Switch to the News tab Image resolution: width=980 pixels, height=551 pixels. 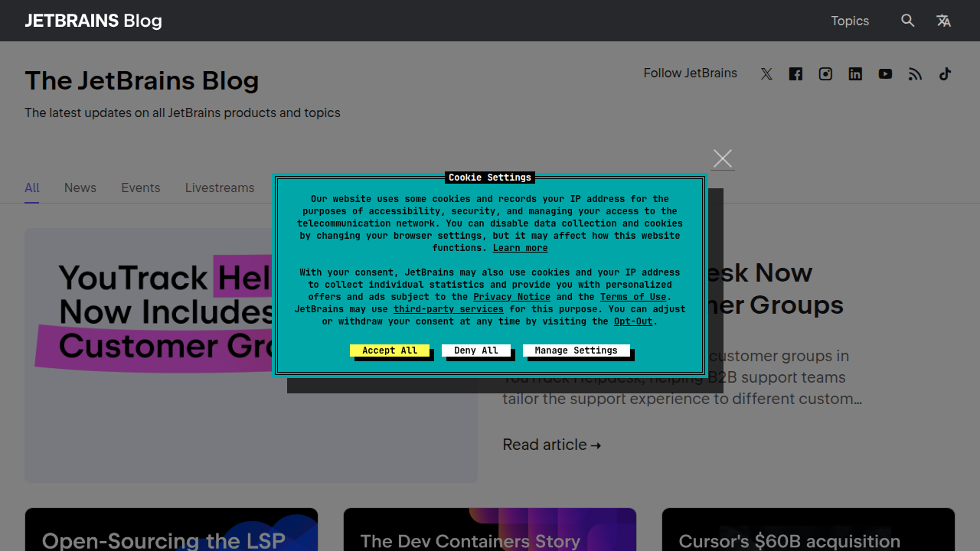coord(80,187)
